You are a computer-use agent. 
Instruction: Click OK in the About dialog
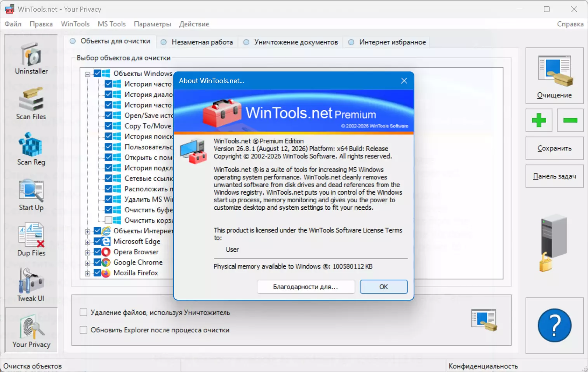click(x=384, y=287)
